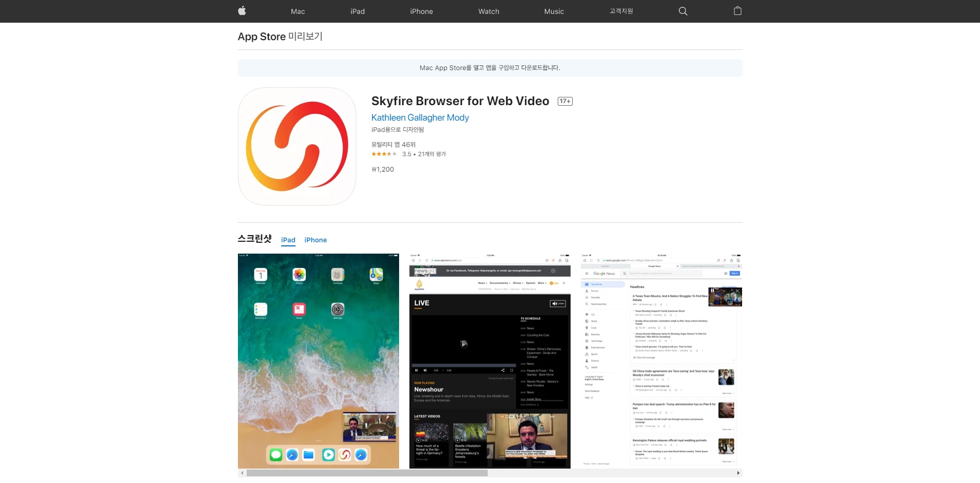The height and width of the screenshot is (483, 980).
Task: Click the 스크린샷 section heading
Action: click(x=255, y=239)
